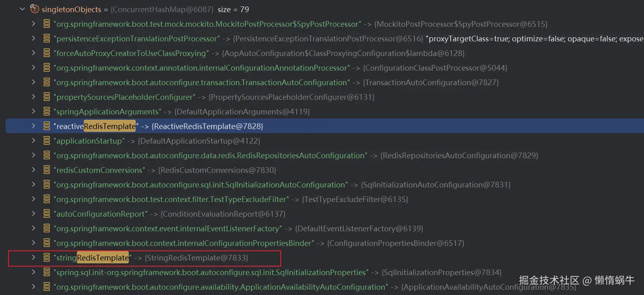Viewport: 644px width, 295px height.
Task: Select {TestTypeExcludeFilter@6135} value
Action: (x=355, y=199)
